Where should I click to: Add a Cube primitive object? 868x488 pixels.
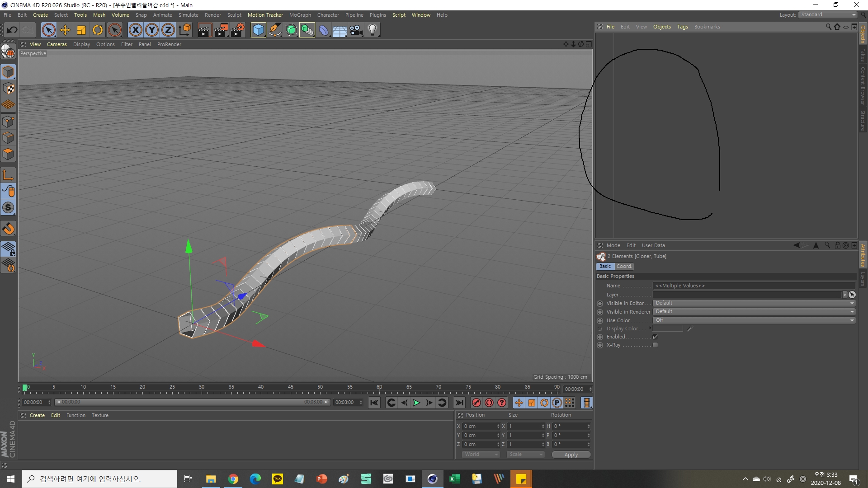tap(258, 30)
